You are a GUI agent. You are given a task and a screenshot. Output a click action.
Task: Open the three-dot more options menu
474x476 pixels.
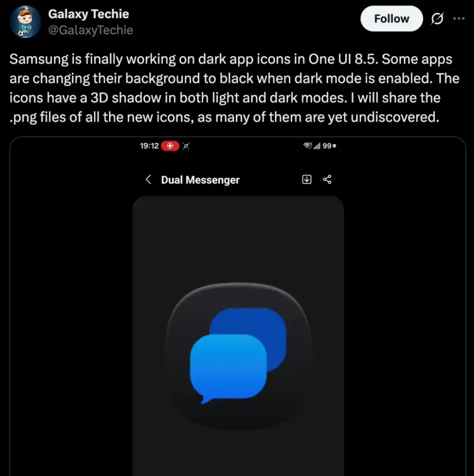(459, 19)
